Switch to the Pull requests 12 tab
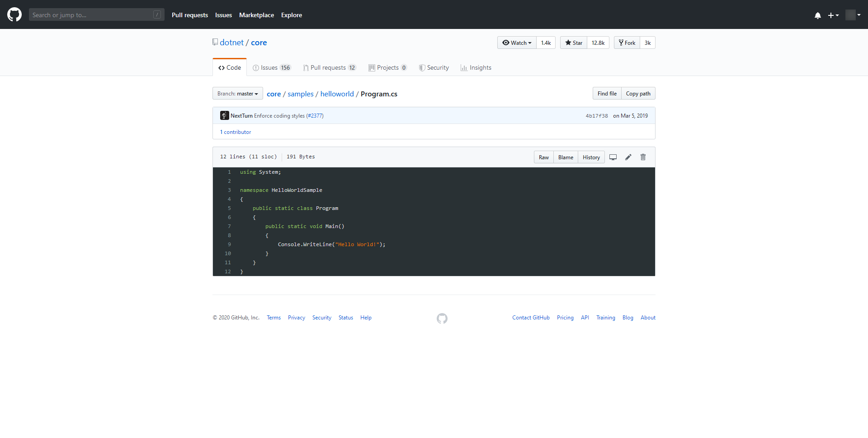868x438 pixels. pos(330,67)
